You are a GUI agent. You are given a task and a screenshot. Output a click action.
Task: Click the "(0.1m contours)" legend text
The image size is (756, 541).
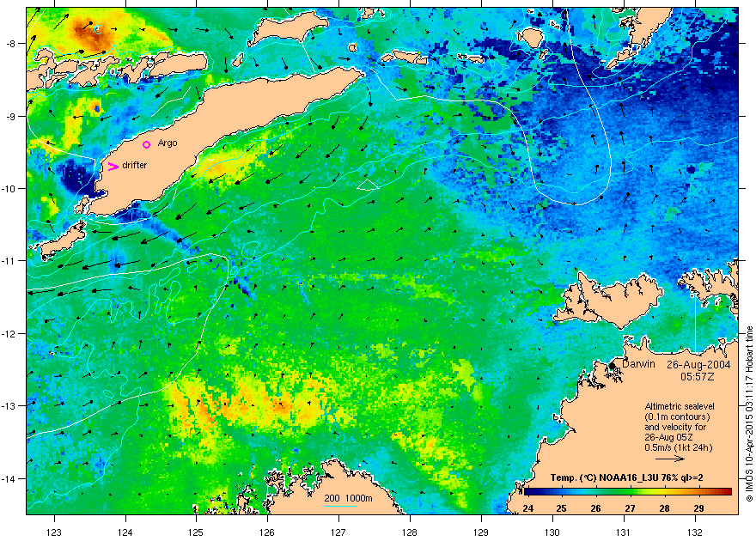(677, 416)
